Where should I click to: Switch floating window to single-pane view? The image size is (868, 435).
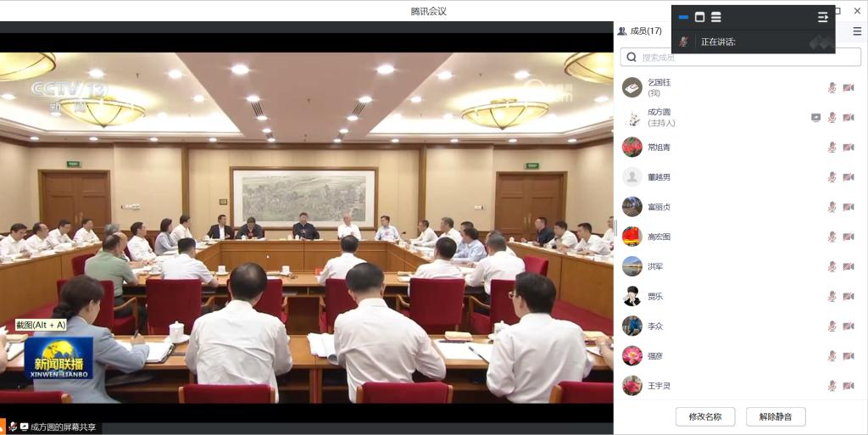pyautogui.click(x=699, y=17)
